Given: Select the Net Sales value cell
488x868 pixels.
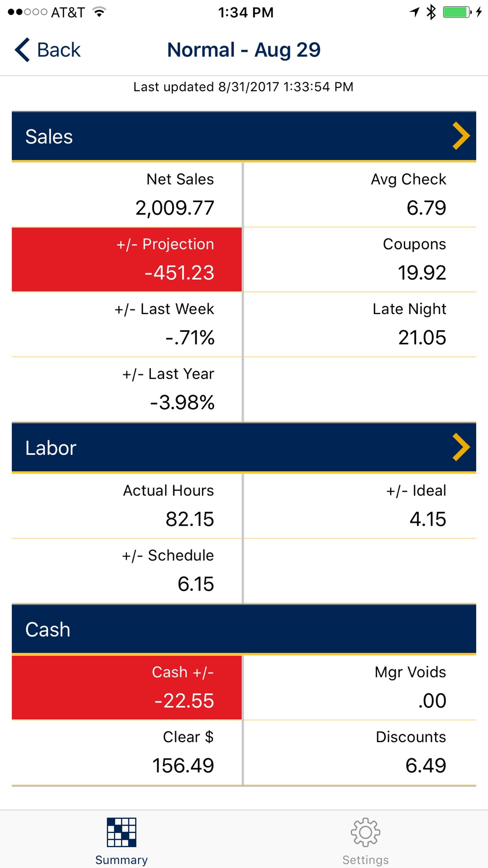Looking at the screenshot, I should point(127,194).
